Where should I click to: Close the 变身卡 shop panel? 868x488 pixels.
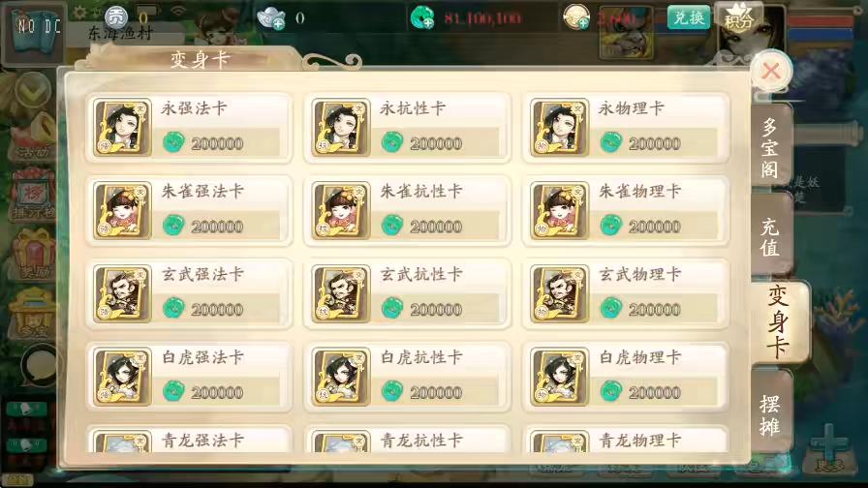771,71
